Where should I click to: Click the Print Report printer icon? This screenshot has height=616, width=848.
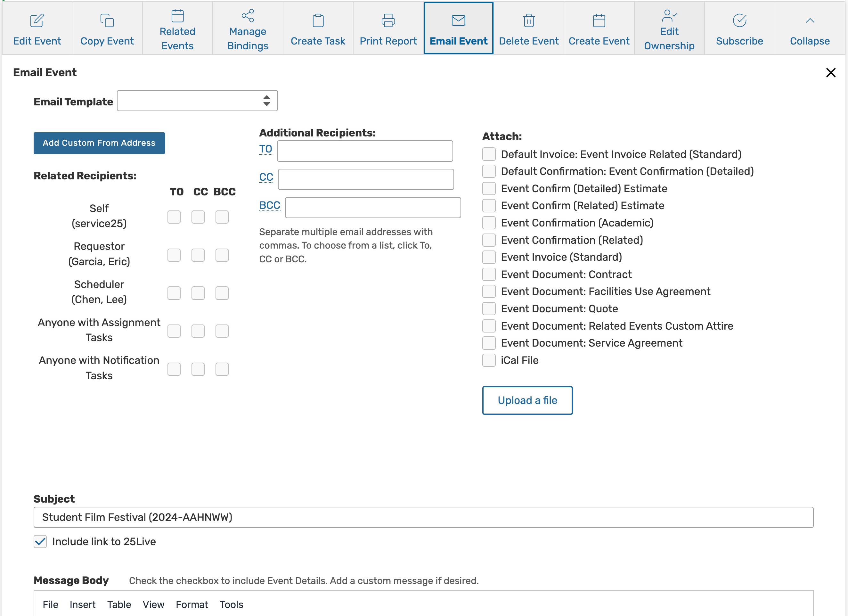pos(388,21)
